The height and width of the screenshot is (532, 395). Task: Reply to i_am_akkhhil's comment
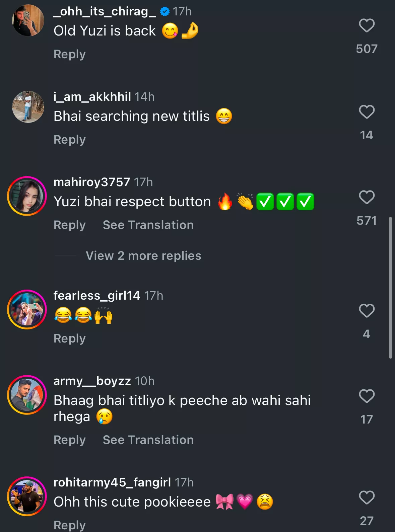point(70,140)
